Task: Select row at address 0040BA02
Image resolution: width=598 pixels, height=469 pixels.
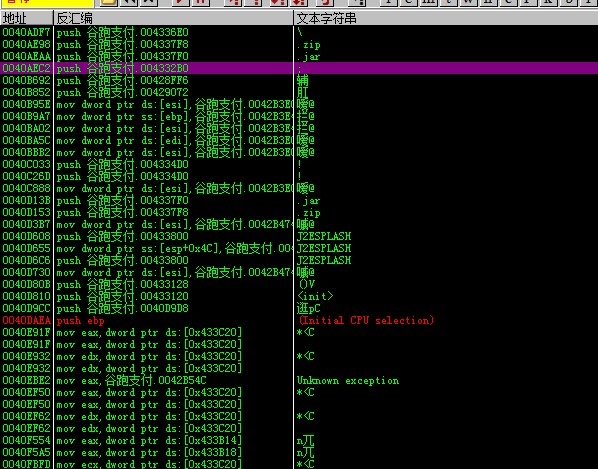Action: coord(299,128)
